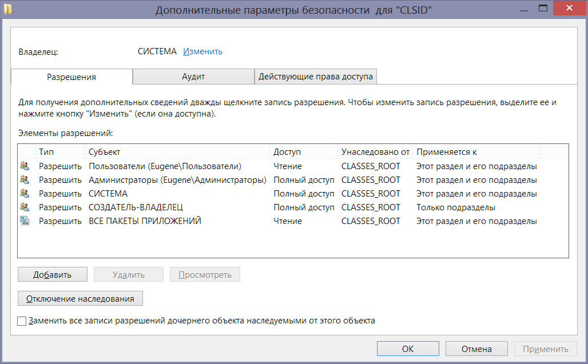Click the package icon beside ВСЕ ПАКЕТЫ ПРИЛОЖЕНИЙ
Screen dimensions: 588x364
(x=25, y=221)
